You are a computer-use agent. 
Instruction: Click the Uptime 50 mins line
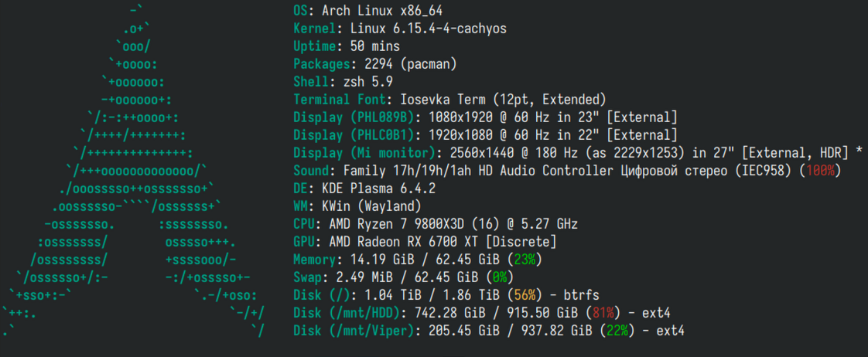[347, 46]
